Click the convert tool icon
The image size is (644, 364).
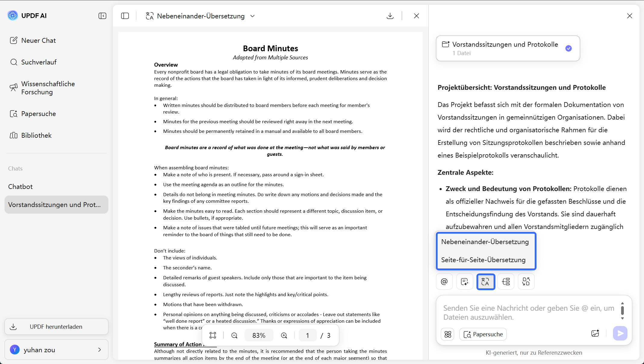click(526, 281)
